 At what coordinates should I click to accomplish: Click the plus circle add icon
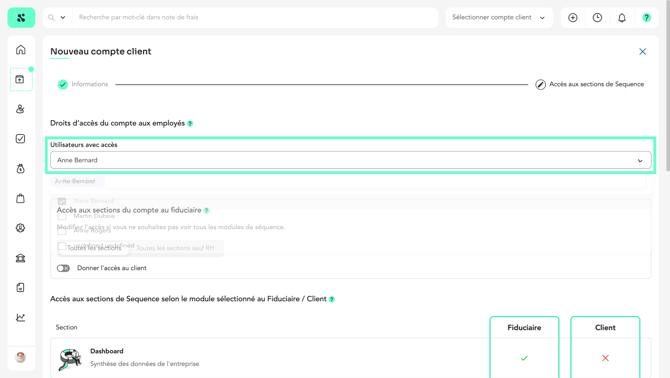573,18
